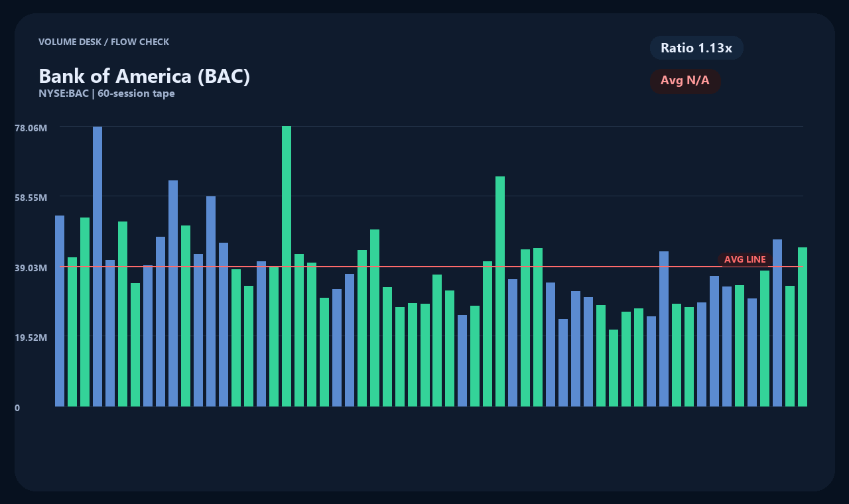Click the Ratio 1.13x pill
This screenshot has width=849, height=504.
696,48
